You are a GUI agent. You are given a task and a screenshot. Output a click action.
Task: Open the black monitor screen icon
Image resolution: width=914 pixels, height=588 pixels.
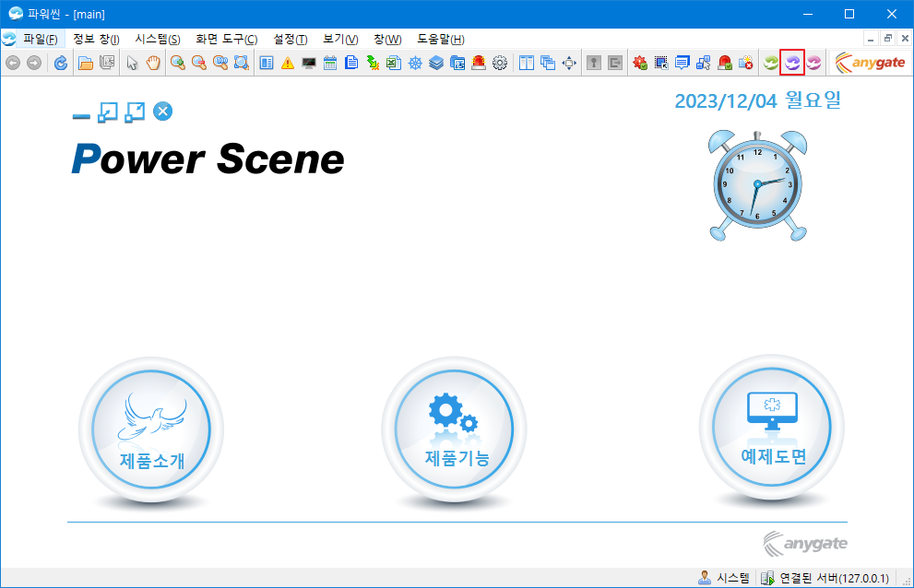[x=309, y=63]
